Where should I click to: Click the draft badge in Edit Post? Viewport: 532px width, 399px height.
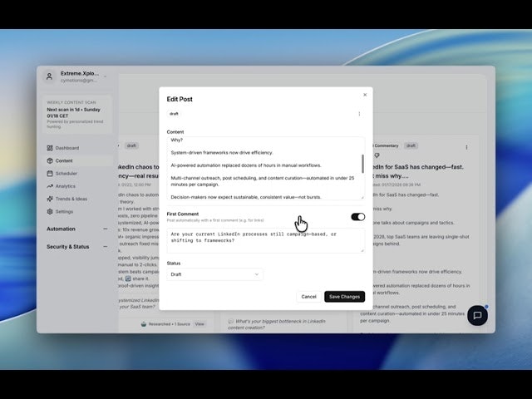(174, 114)
